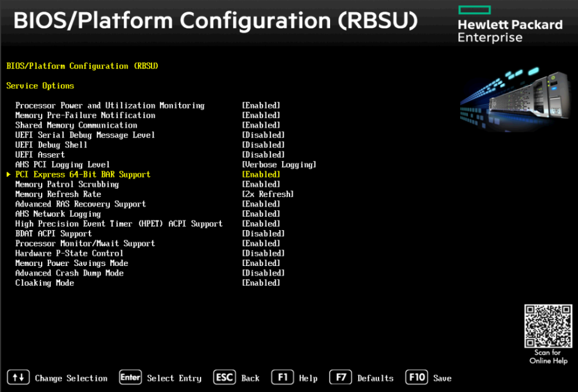This screenshot has height=392, width=578.
Task: Toggle Enabled value for Memory Pre-Failure Notification
Action: [261, 116]
